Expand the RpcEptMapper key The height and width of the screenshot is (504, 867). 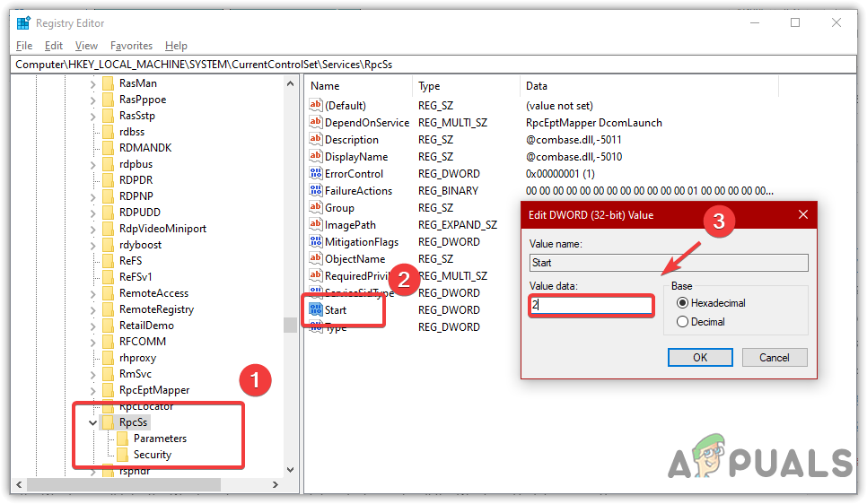click(x=92, y=391)
